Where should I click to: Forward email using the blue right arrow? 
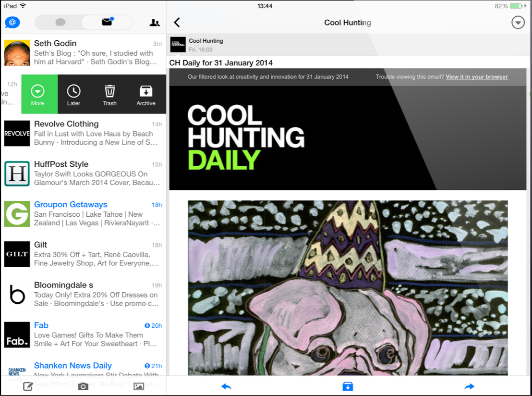[469, 386]
